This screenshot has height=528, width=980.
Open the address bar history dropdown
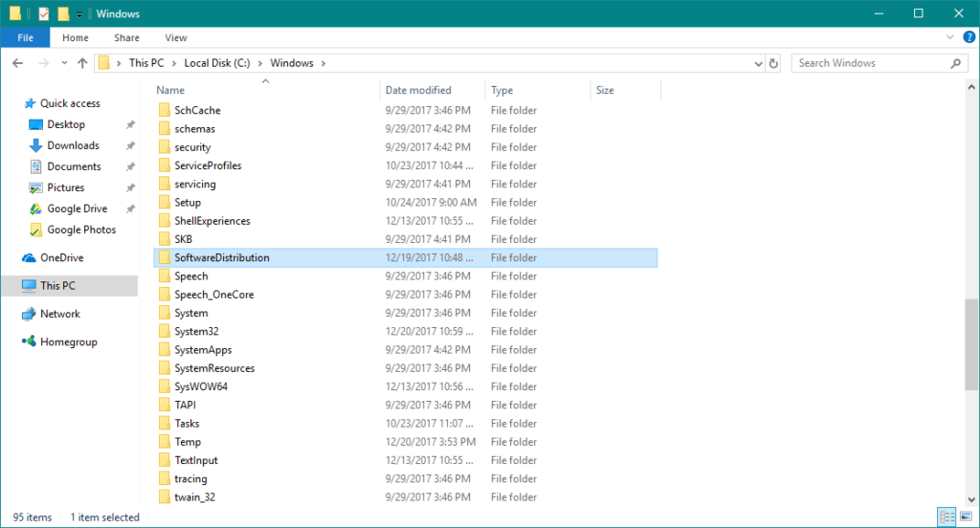pyautogui.click(x=758, y=63)
